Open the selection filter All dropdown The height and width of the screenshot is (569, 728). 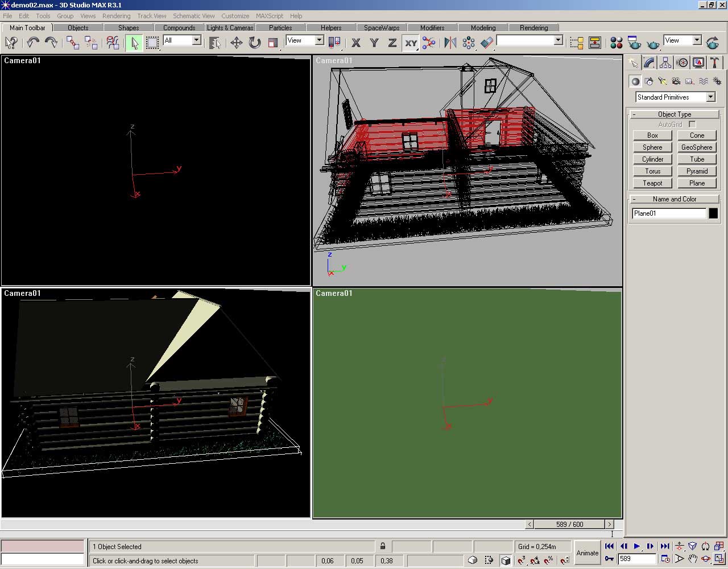196,40
